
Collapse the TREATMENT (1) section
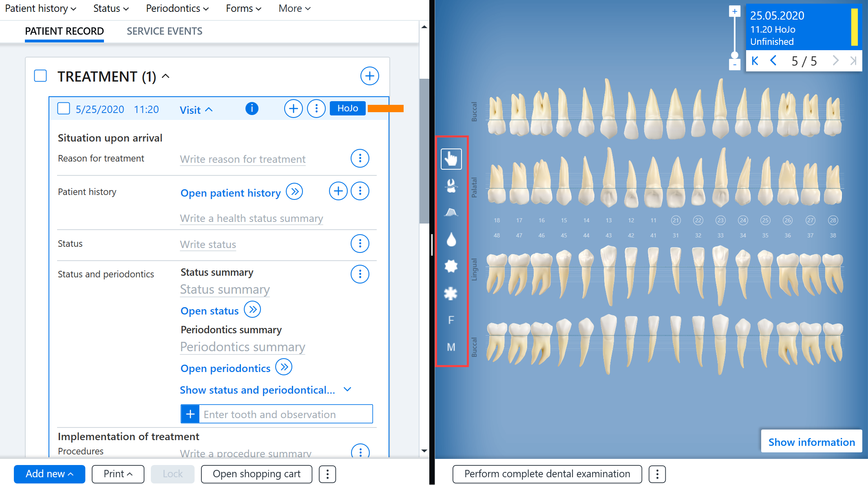(166, 76)
